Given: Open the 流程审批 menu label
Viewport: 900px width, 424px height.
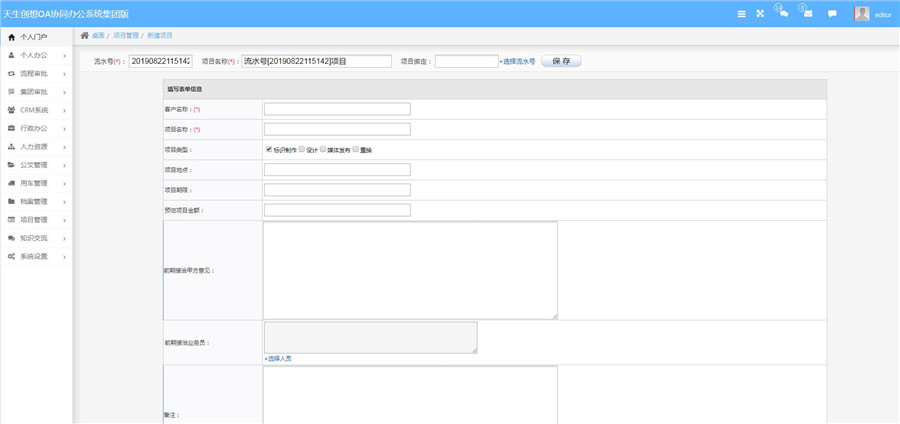Looking at the screenshot, I should coord(34,74).
